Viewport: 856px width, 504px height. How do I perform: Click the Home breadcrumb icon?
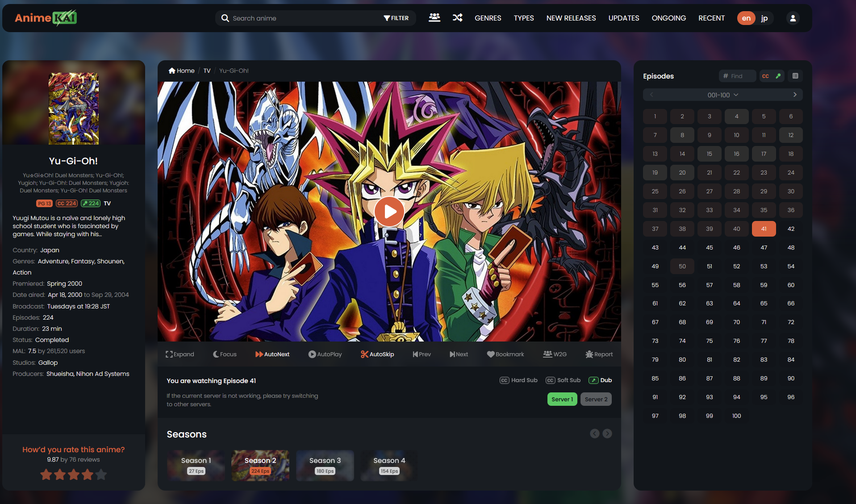pos(171,71)
